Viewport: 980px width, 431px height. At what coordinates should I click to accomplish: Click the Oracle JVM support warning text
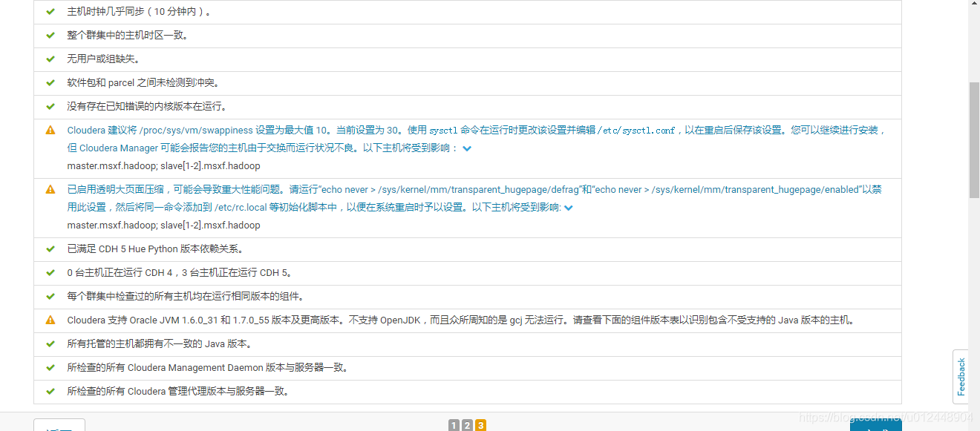(461, 320)
